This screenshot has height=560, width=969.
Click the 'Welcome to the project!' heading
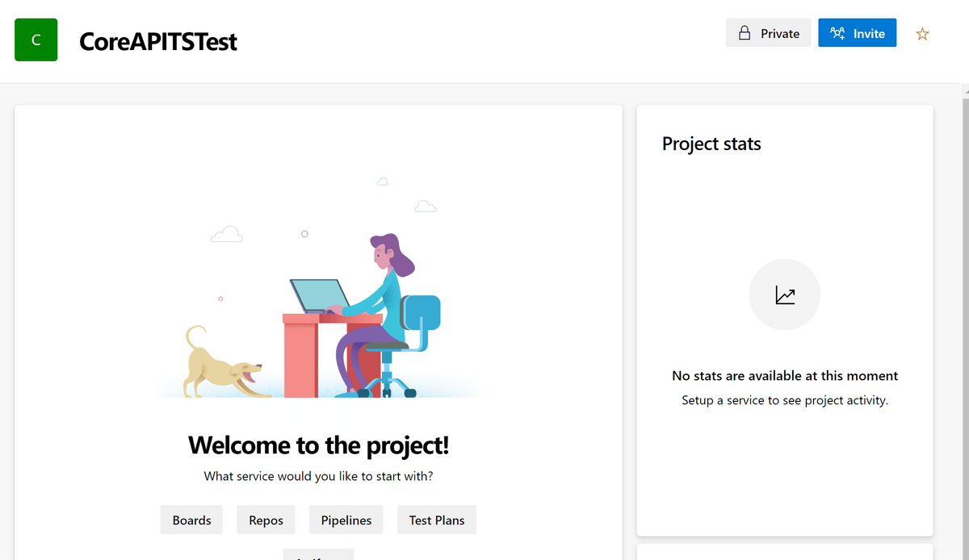[318, 445]
